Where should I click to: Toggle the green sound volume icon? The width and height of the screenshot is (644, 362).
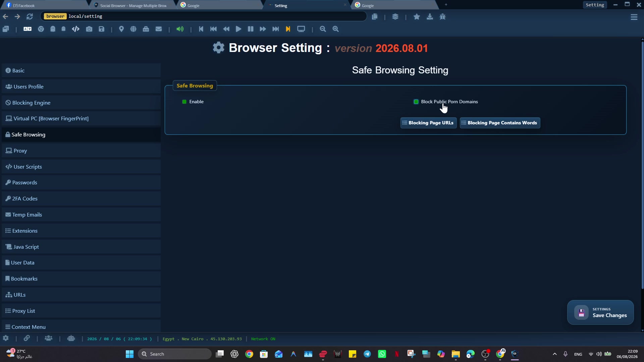180,29
